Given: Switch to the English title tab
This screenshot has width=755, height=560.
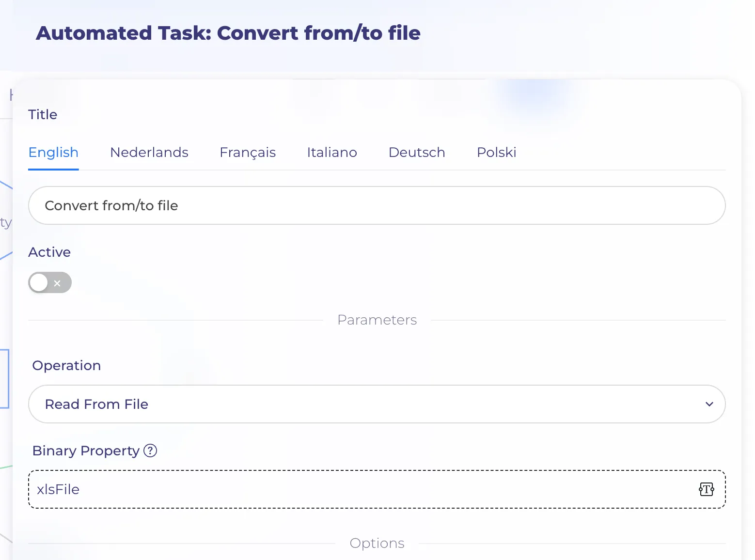Looking at the screenshot, I should [53, 153].
